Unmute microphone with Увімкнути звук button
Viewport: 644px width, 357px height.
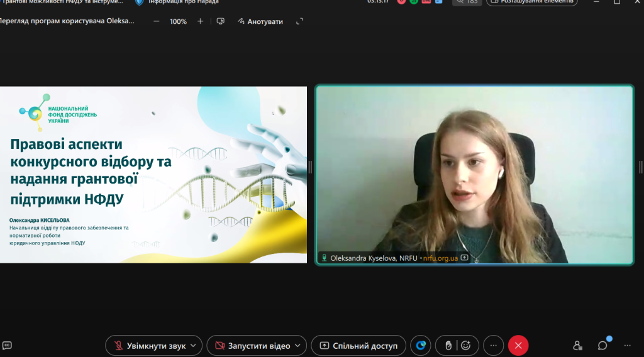click(x=150, y=346)
